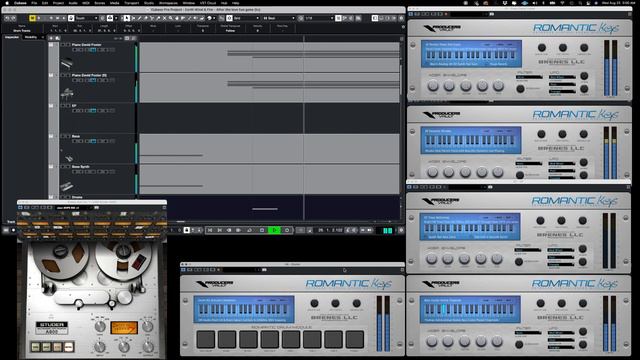Click the MIDI part on the Bass Synth track

[269, 179]
